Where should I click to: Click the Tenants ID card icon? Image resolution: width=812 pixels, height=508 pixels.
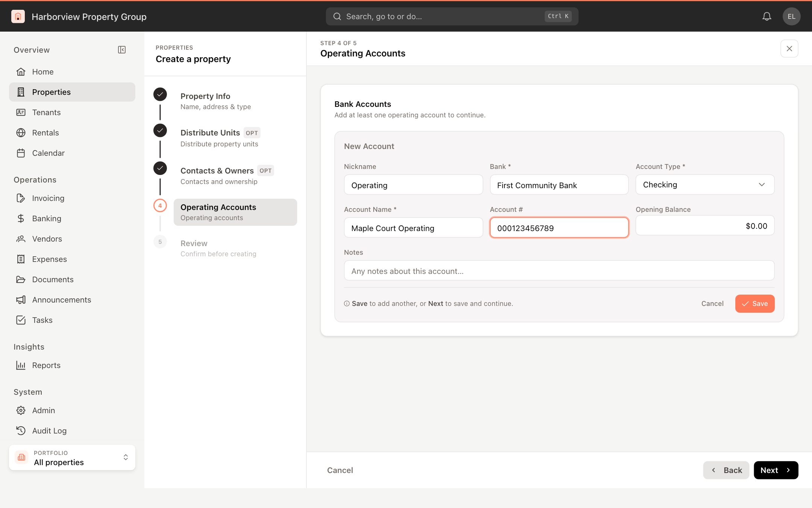(21, 112)
